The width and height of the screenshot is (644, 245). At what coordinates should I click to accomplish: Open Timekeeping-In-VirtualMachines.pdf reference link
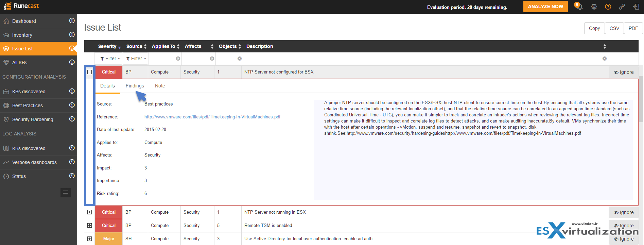click(212, 117)
